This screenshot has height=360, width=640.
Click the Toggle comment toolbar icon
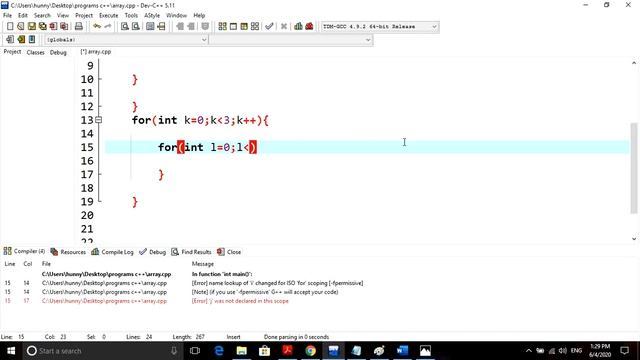[205, 26]
